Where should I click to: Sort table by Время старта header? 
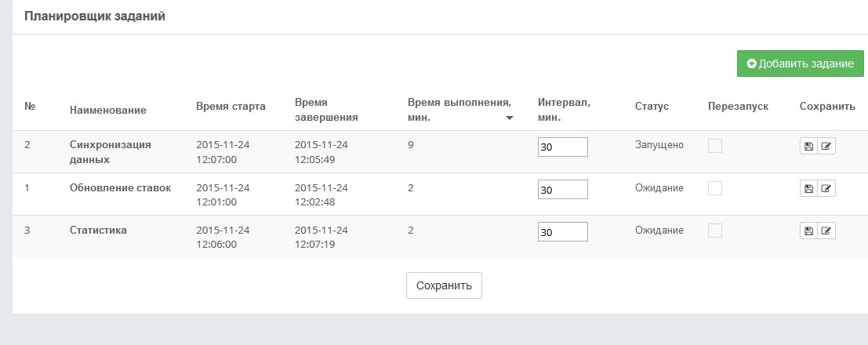tap(231, 106)
